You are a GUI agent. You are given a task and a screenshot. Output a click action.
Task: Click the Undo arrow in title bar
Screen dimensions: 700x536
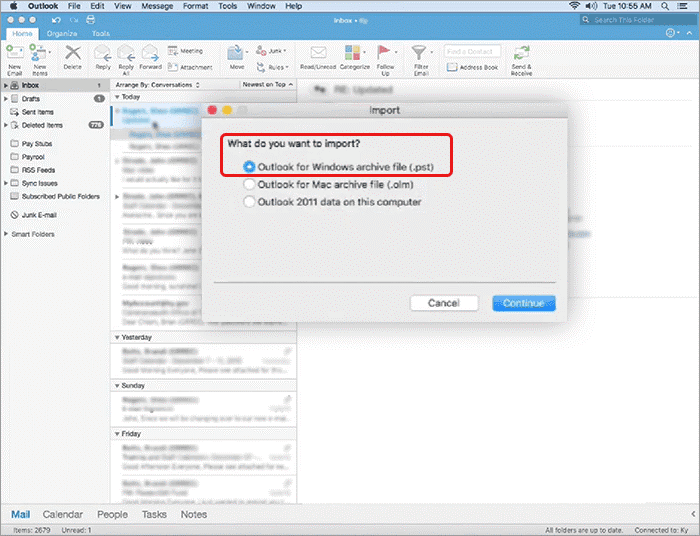tap(56, 20)
